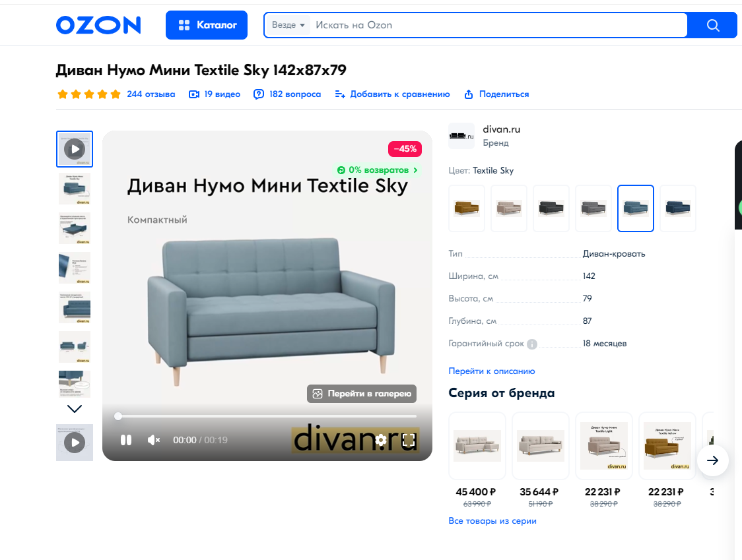
Task: Click the magnifier search button
Action: click(x=713, y=25)
